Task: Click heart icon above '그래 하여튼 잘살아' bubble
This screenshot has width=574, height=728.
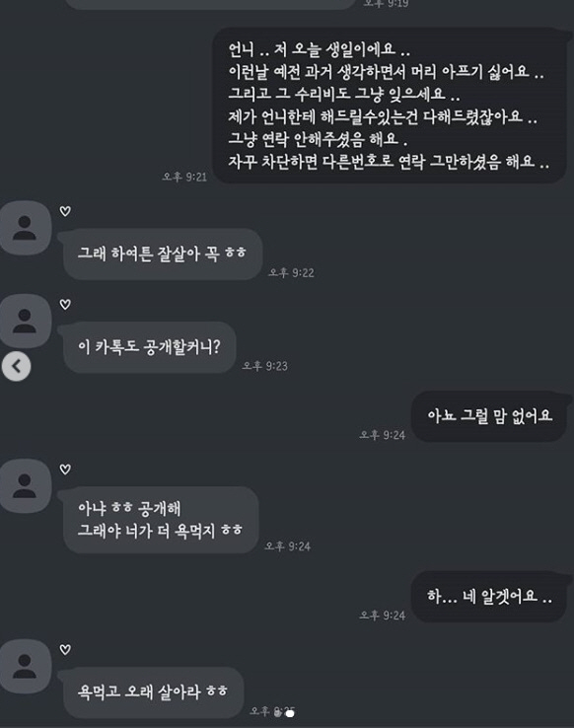Action: coord(65,211)
